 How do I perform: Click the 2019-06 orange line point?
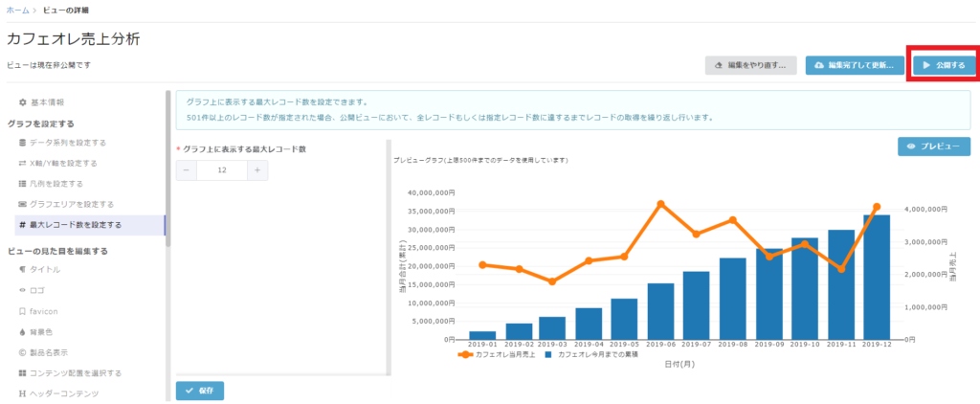pyautogui.click(x=660, y=204)
